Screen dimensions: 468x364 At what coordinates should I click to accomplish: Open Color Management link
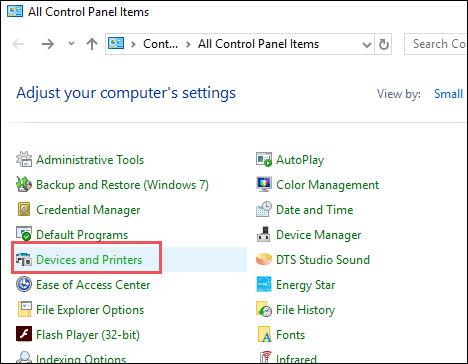pyautogui.click(x=327, y=185)
